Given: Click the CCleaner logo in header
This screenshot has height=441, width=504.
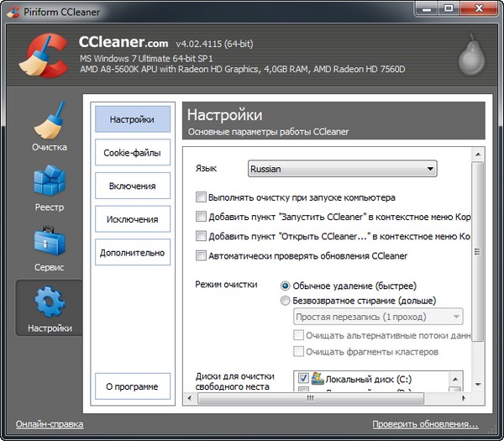Looking at the screenshot, I should coord(40,55).
